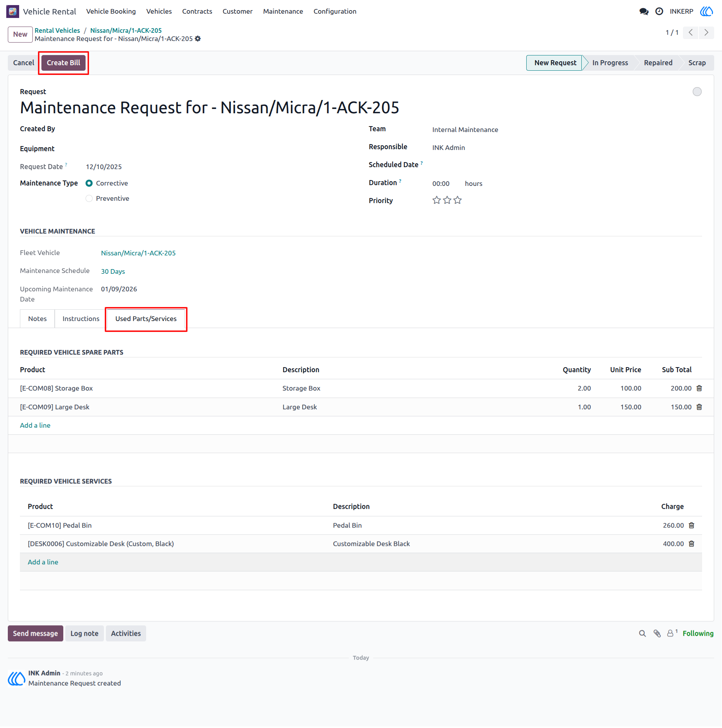Attach files using the paperclip icon
722x728 pixels.
[x=657, y=633]
